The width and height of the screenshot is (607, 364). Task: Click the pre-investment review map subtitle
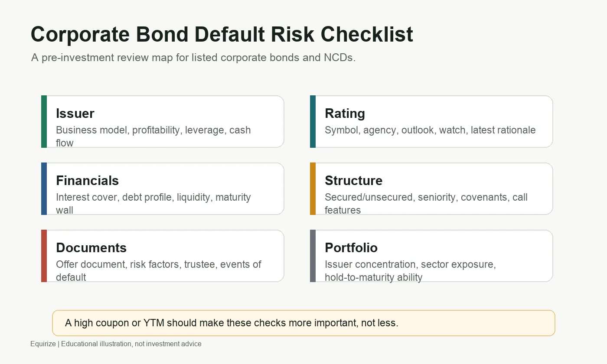coord(193,58)
